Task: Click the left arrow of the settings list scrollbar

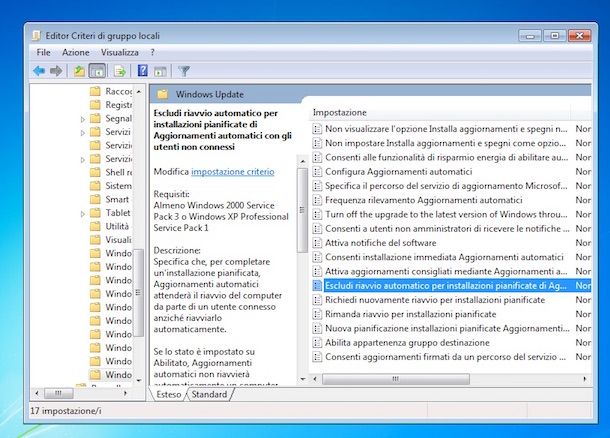Action: (315, 379)
